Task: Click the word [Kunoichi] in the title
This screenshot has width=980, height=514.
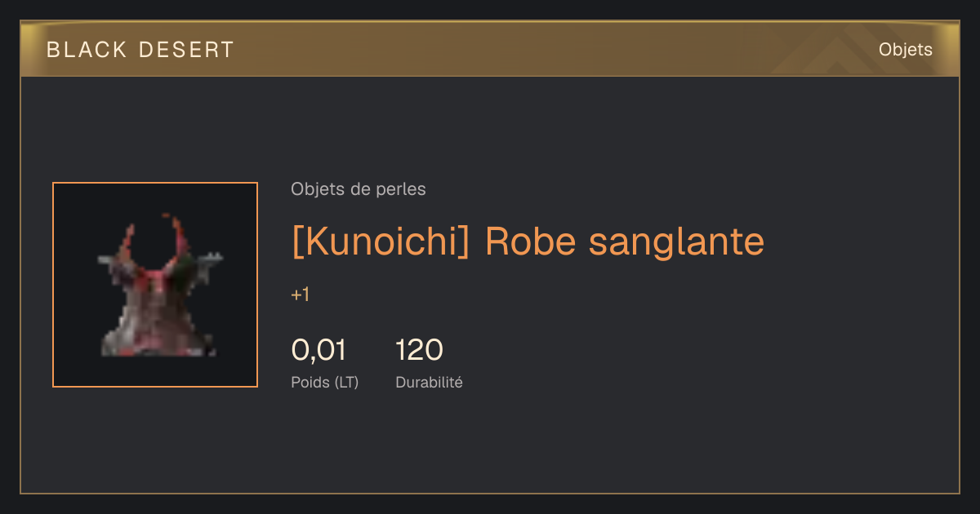Action: coord(381,241)
